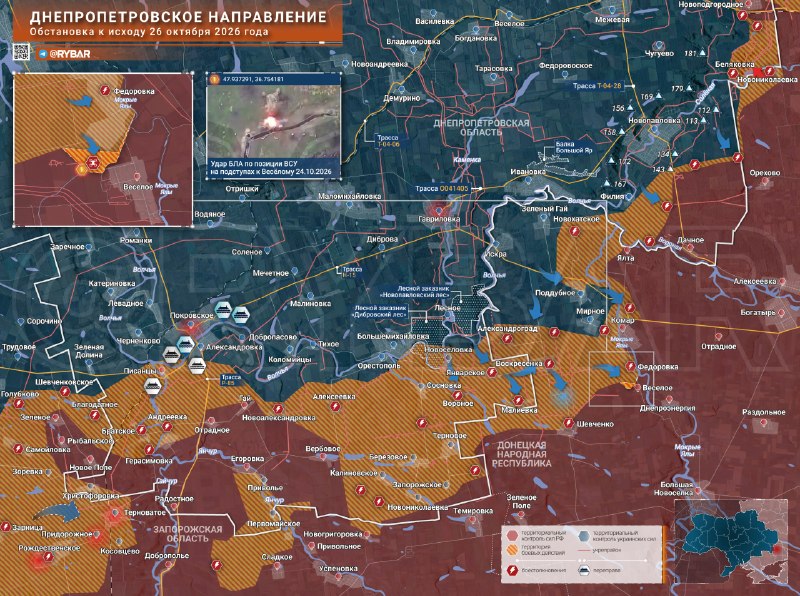Click crossing icon below Писанцы

[152, 386]
